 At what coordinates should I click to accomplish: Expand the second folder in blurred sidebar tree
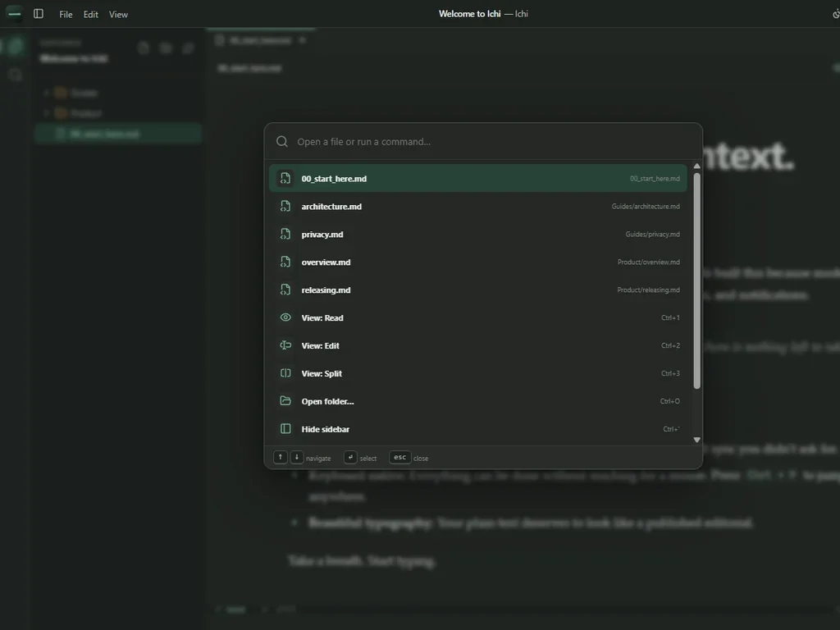pos(47,113)
